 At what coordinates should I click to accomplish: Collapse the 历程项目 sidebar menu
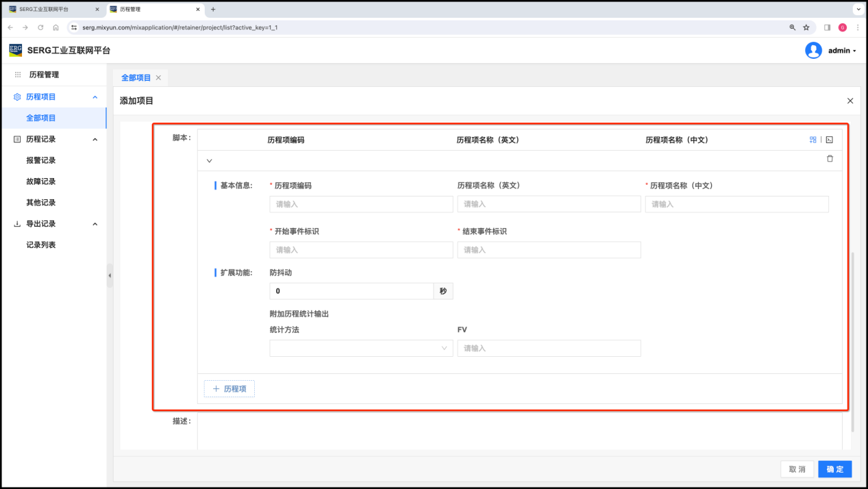95,97
